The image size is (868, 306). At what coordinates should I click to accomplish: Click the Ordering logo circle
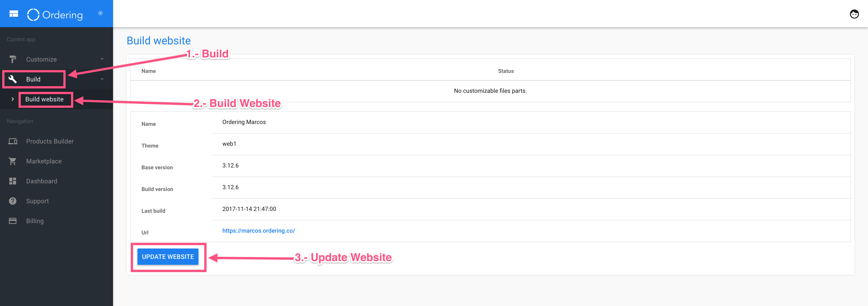pyautogui.click(x=33, y=14)
